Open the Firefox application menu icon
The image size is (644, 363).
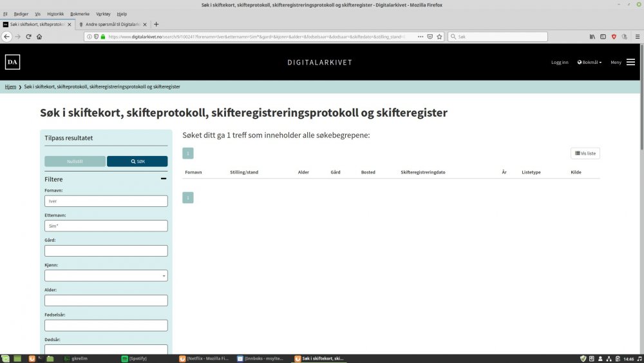(x=635, y=37)
